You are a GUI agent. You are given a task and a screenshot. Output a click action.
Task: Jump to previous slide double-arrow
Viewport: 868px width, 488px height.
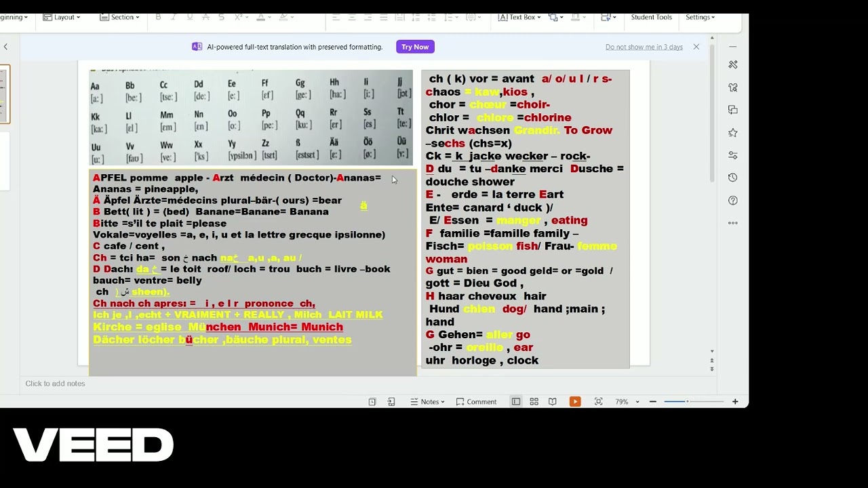[712, 361]
